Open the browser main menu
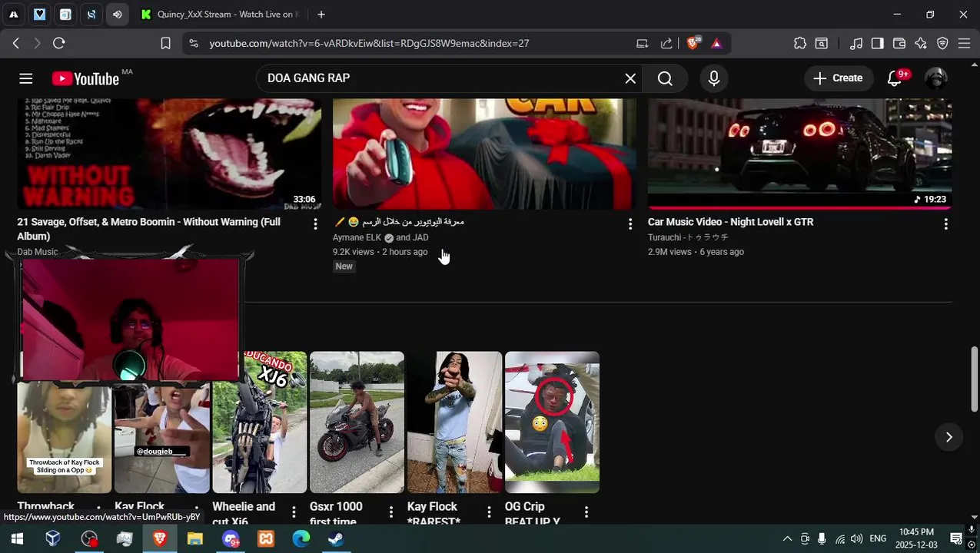 [964, 43]
